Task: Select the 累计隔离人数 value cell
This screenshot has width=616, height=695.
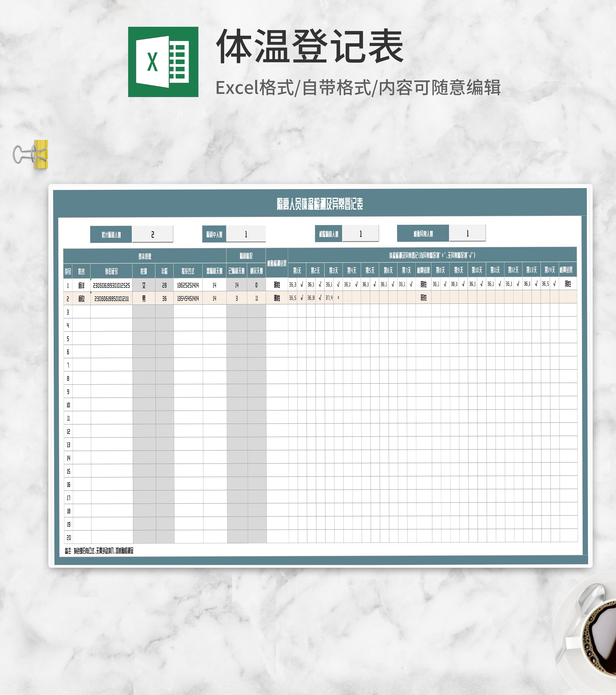Action: (x=152, y=234)
